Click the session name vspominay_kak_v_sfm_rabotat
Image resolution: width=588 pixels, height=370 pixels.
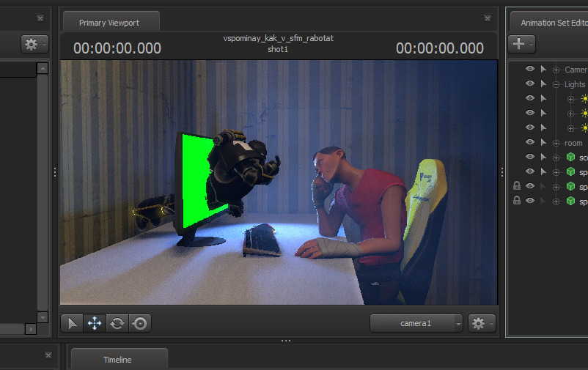click(x=279, y=38)
